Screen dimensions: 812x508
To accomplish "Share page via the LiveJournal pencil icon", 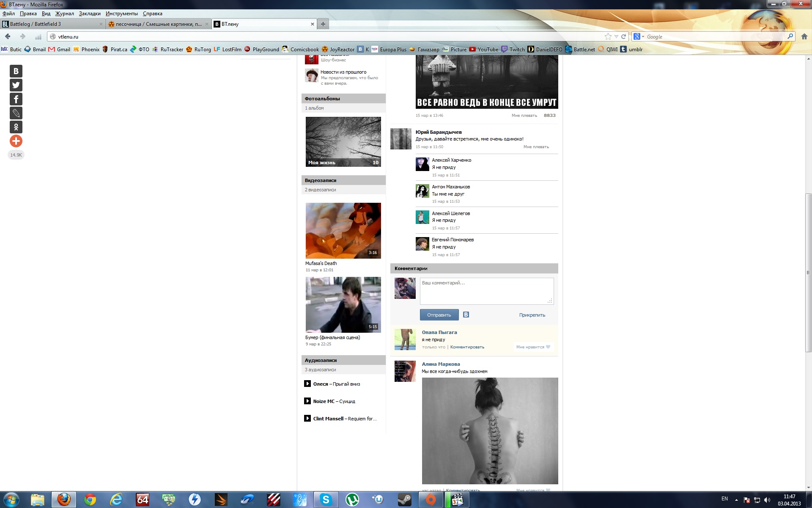I will pyautogui.click(x=16, y=113).
